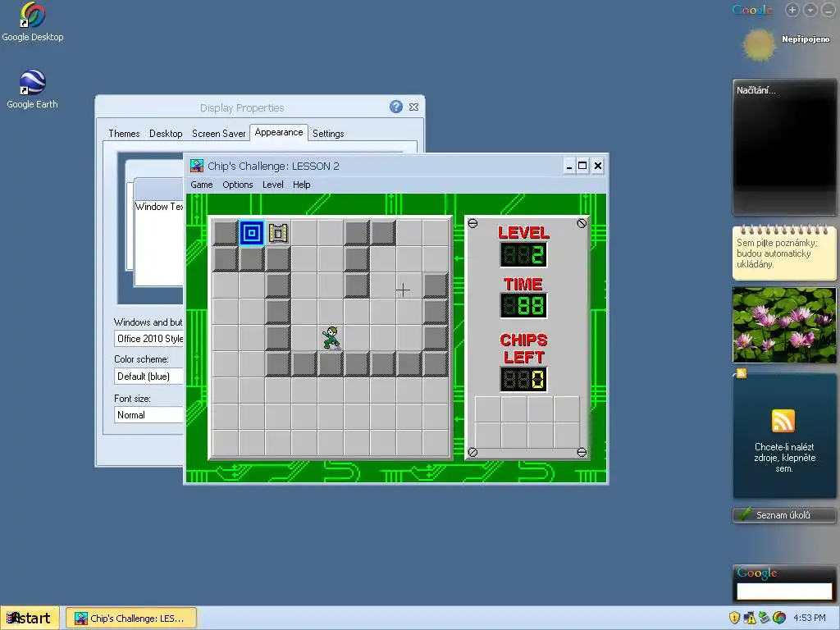Click the orange RSS feed icon

coord(783,421)
